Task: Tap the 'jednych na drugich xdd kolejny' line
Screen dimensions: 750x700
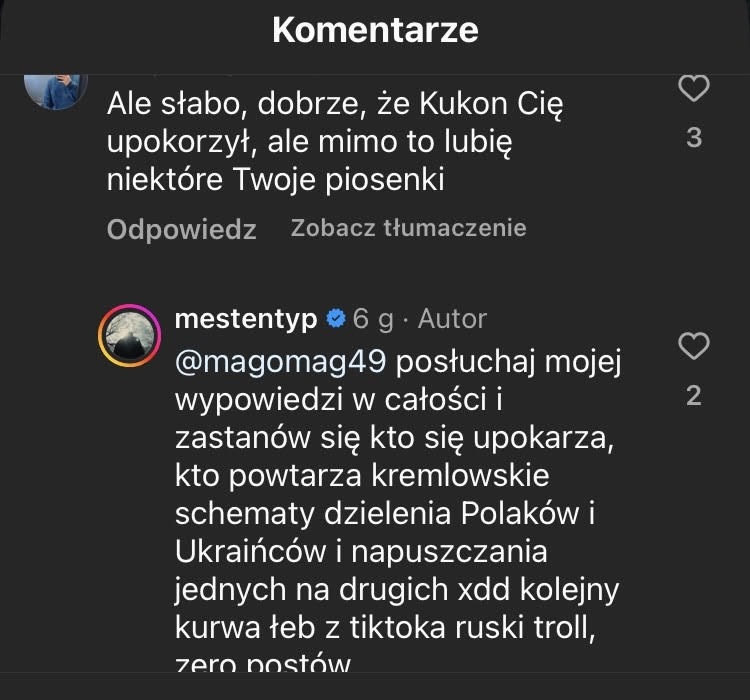Action: pyautogui.click(x=396, y=589)
